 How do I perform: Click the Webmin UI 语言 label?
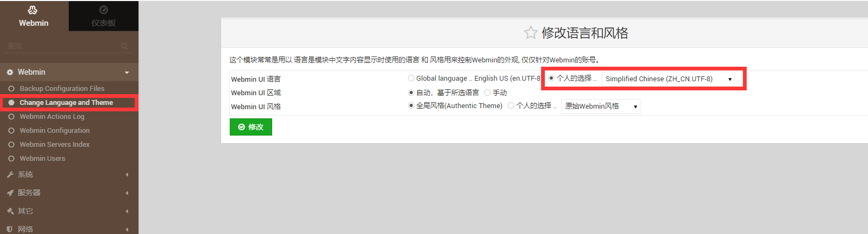(x=256, y=79)
